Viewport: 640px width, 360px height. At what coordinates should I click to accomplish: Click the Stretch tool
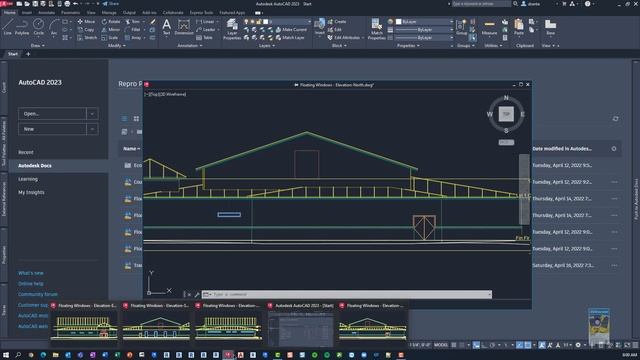87,38
